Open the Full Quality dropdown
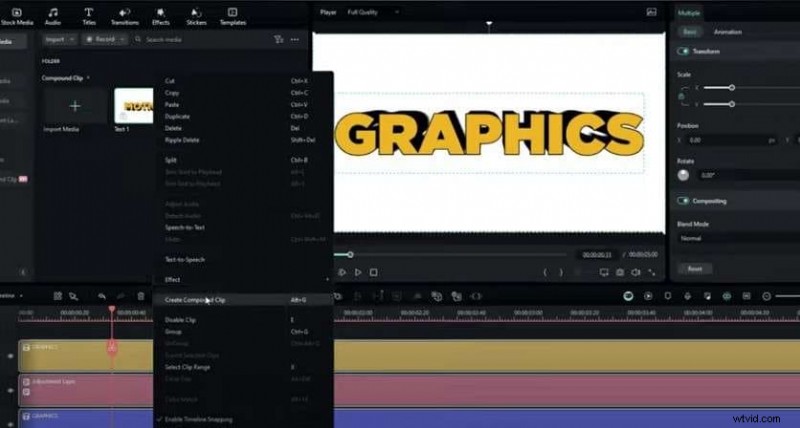The width and height of the screenshot is (800, 428). tap(373, 12)
